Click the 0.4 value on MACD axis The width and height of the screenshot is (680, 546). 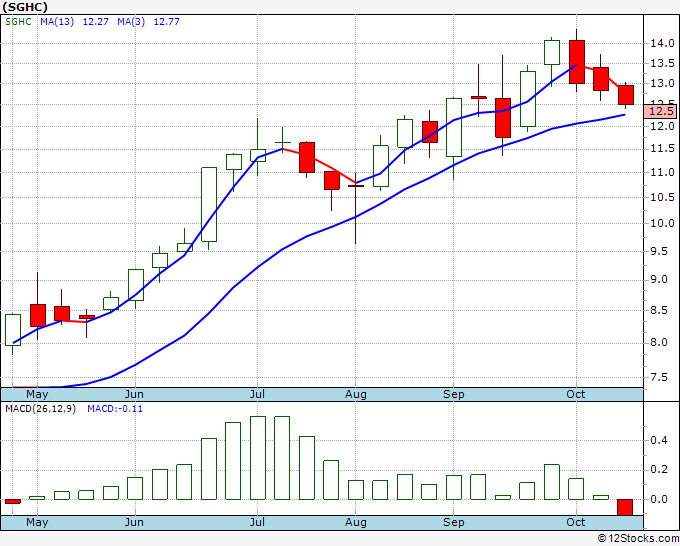coord(658,440)
